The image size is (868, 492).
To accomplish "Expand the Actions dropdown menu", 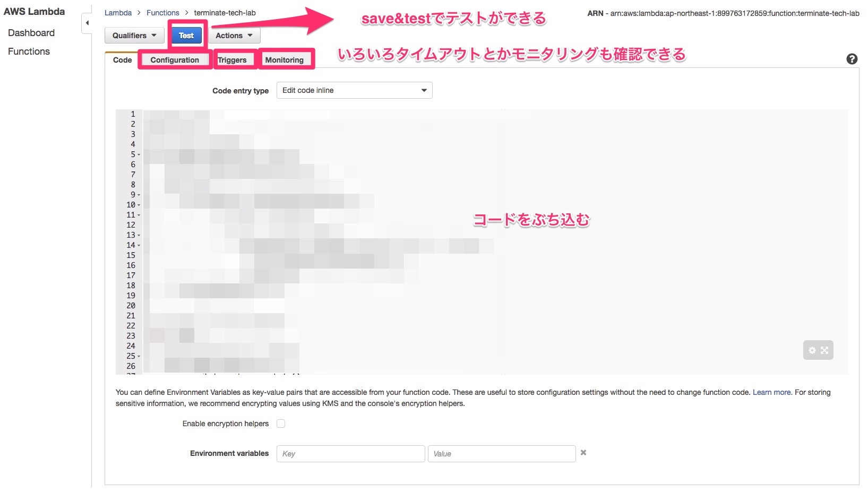I will [234, 36].
